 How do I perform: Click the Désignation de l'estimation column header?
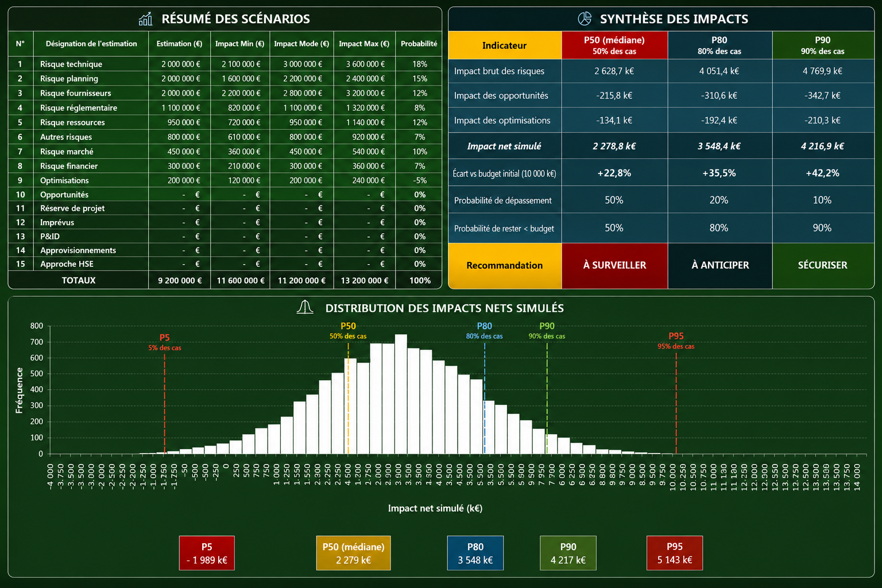(91, 44)
